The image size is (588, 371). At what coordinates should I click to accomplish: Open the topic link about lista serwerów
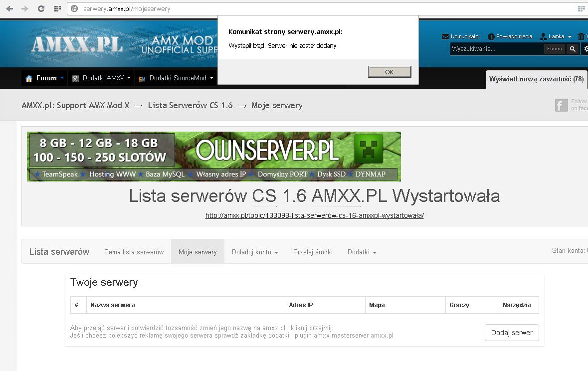[315, 215]
